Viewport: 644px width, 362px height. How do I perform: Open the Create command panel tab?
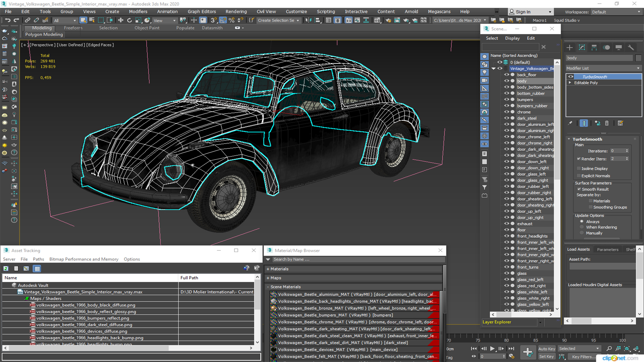570,47
